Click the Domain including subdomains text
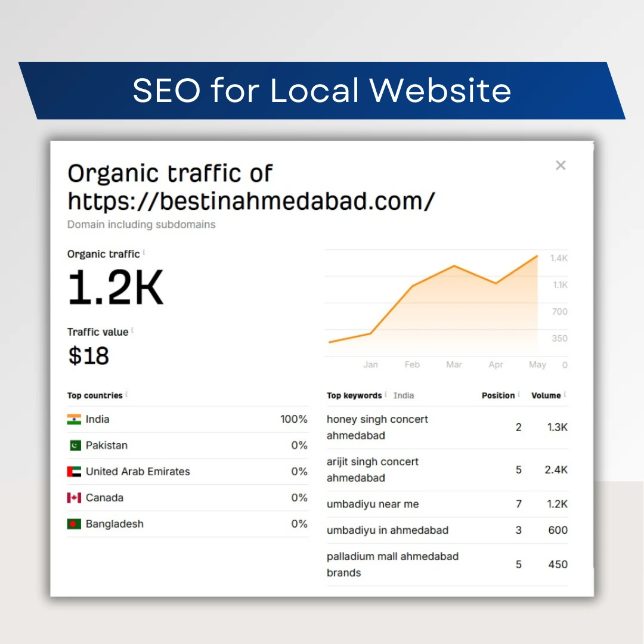This screenshot has width=644, height=644. pos(141,225)
